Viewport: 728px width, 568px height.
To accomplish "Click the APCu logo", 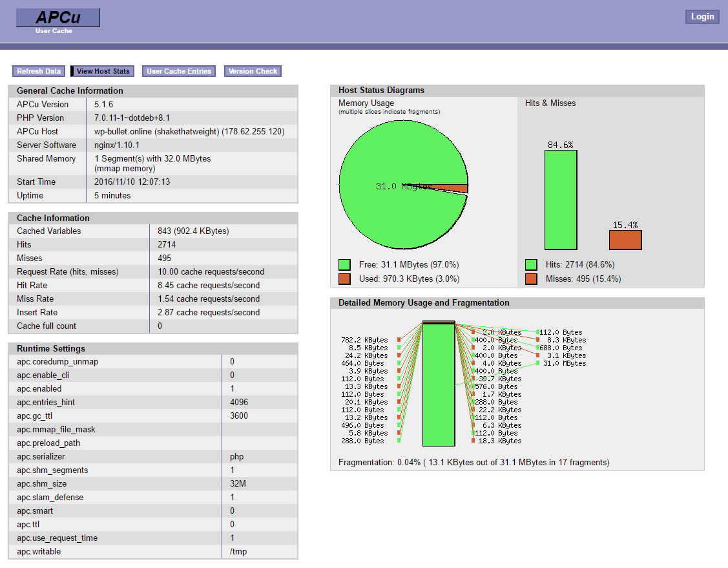I will [x=58, y=17].
